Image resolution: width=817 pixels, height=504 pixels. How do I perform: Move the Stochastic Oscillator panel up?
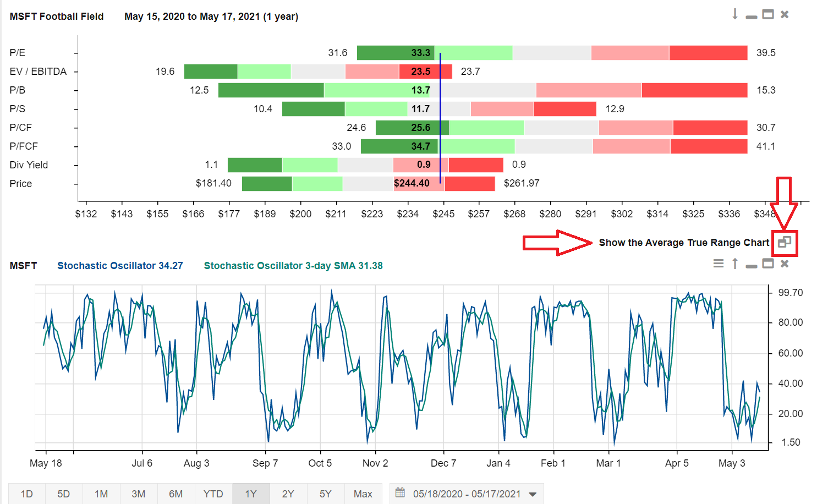pos(735,264)
